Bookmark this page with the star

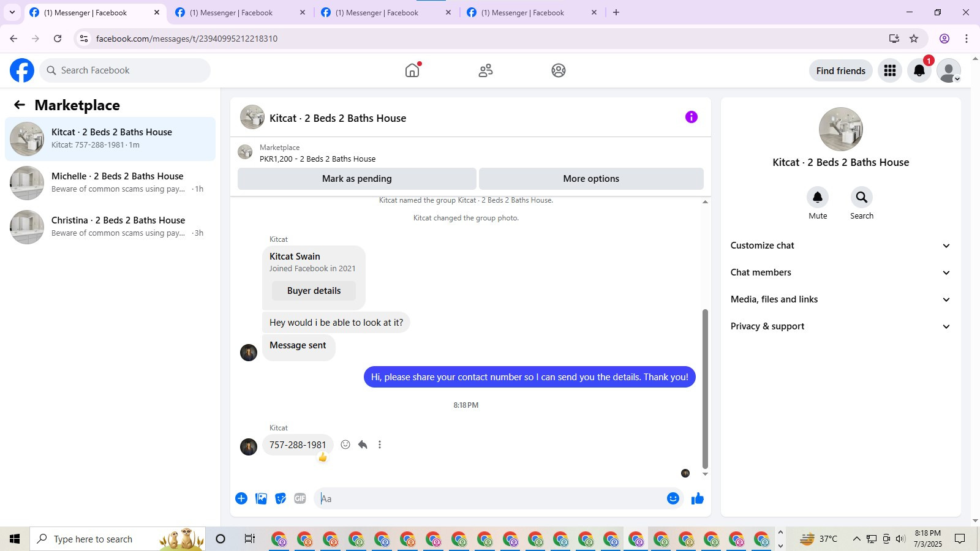pyautogui.click(x=914, y=39)
